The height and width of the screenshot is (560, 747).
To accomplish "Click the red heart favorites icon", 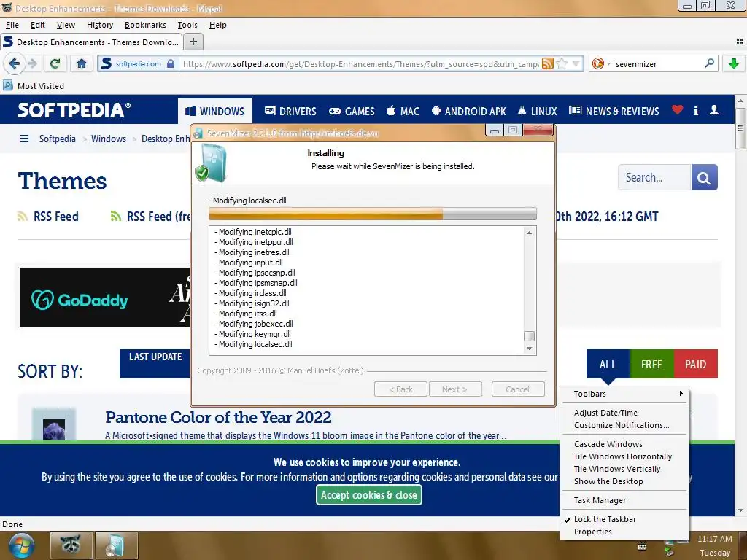I will coord(677,110).
